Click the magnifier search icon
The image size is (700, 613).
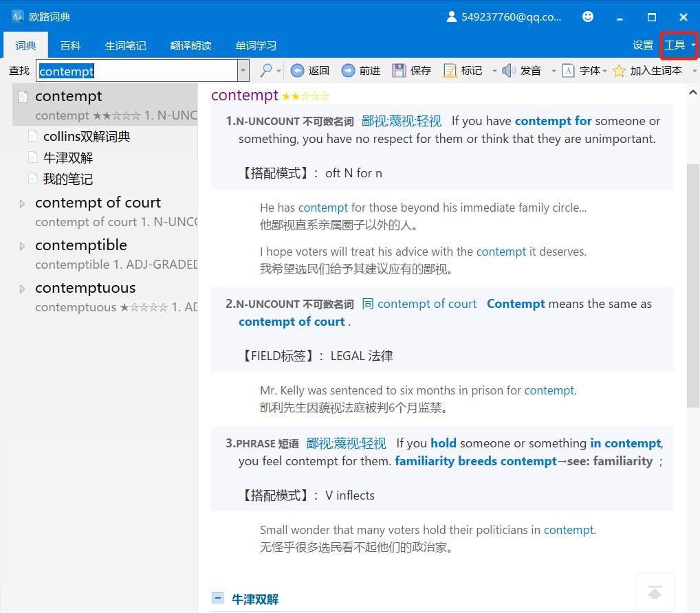tap(265, 70)
